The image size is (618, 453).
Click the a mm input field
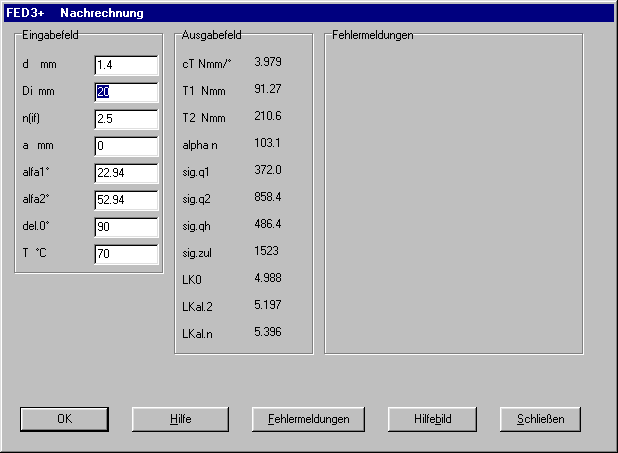(127, 146)
